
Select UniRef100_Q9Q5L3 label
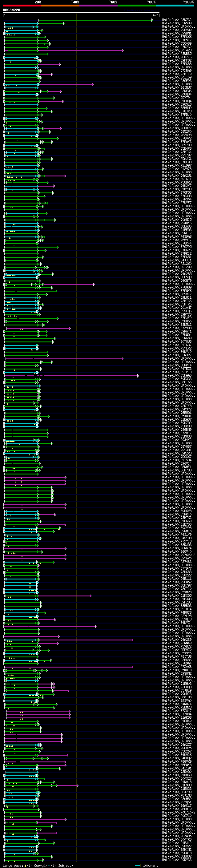(x=176, y=104)
